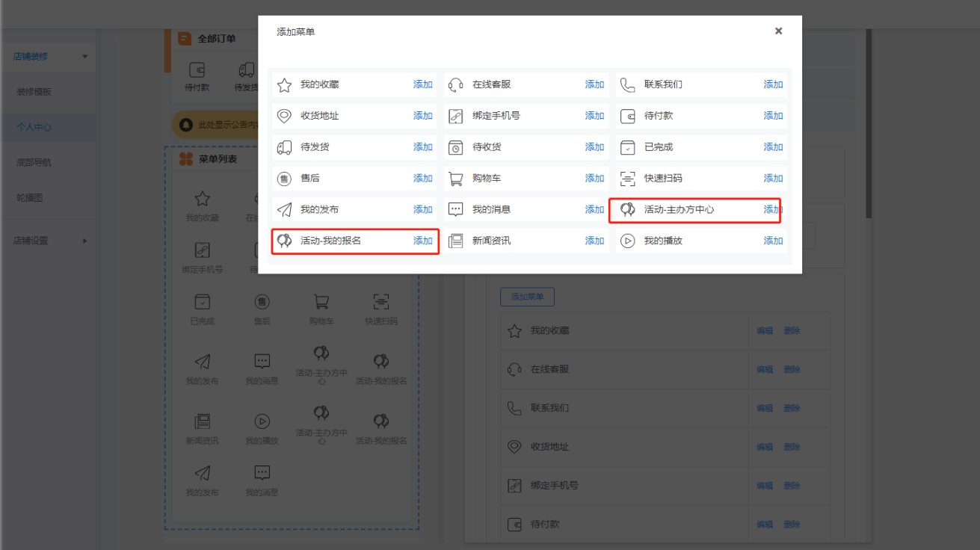
Task: Click the star icon in the 我的收藏 settings row
Action: point(514,331)
